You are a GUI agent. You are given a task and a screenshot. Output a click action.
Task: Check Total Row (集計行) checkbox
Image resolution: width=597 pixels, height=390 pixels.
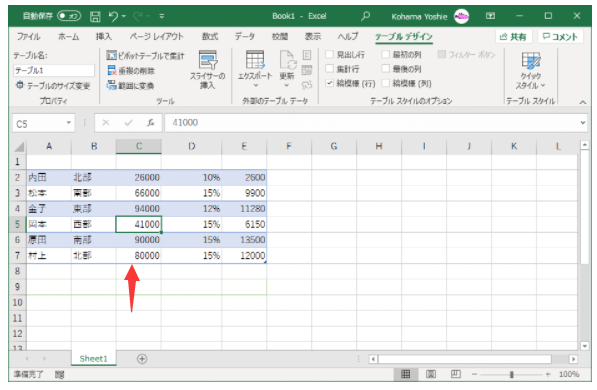pos(330,69)
